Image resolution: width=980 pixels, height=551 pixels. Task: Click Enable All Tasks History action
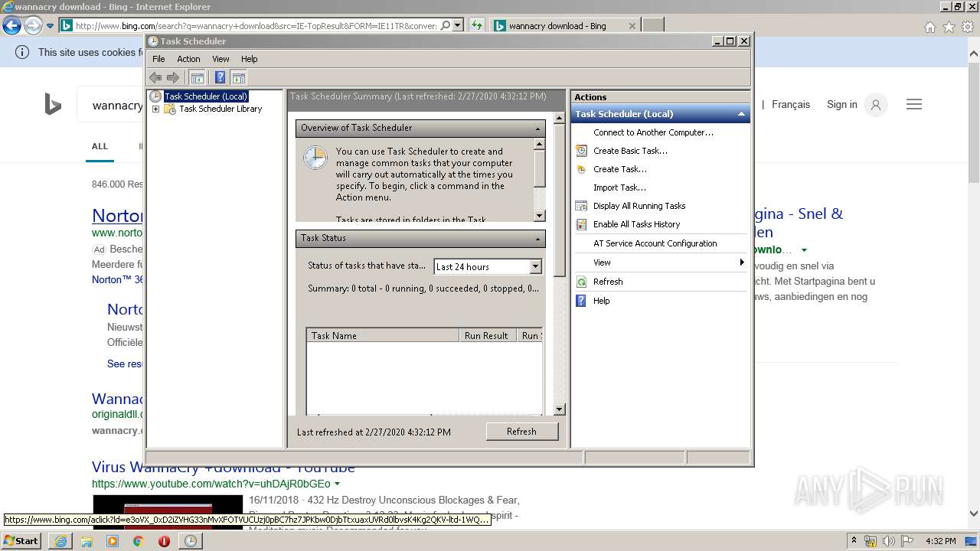point(636,224)
